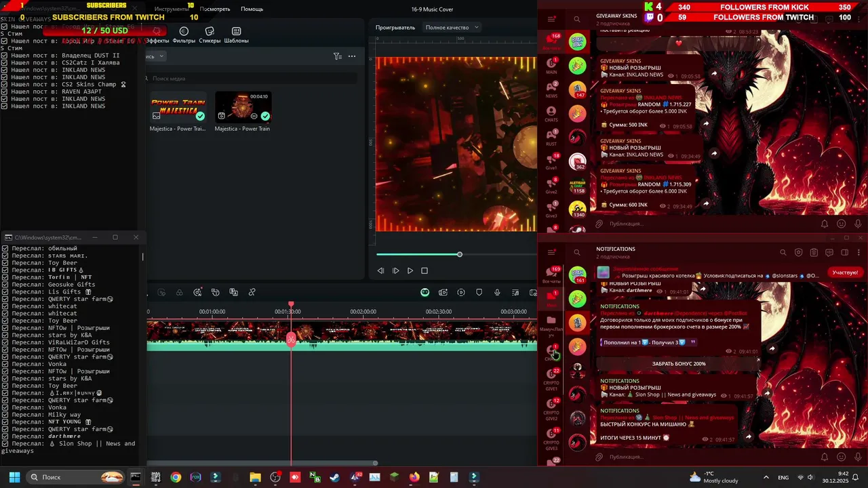Click the audio mixer icon in timeline toolbar
Image resolution: width=868 pixels, height=488 pixels.
[515, 292]
